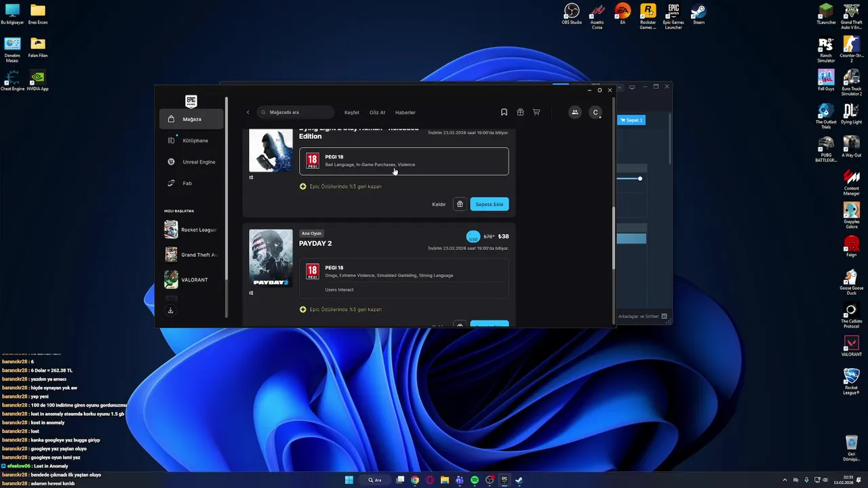Open the gift icon in Epic top bar
The image size is (868, 488).
(x=520, y=113)
